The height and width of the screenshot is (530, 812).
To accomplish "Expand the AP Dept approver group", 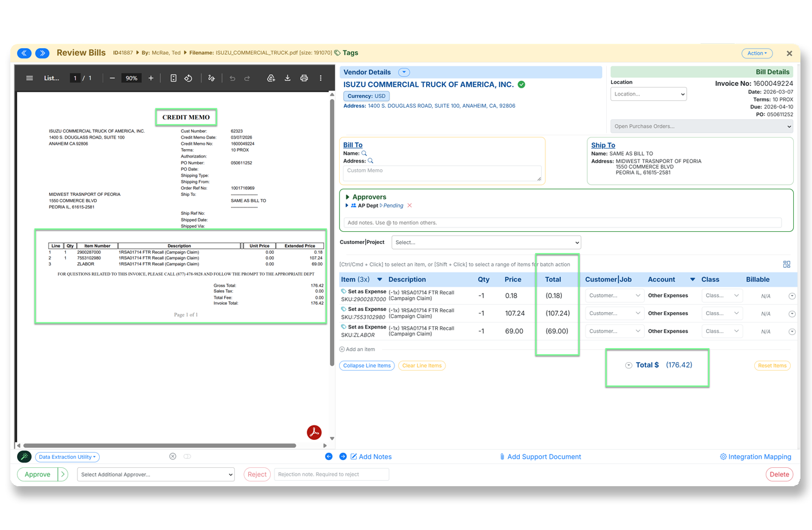I will coord(347,206).
